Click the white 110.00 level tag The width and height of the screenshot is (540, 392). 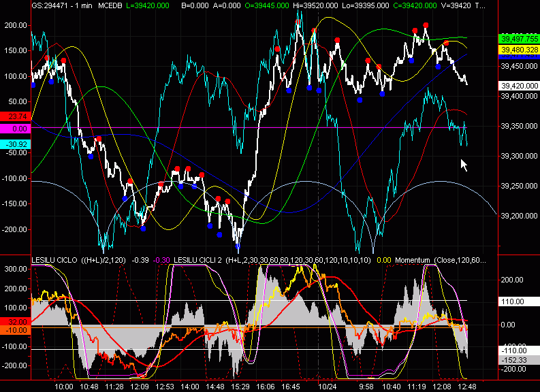point(519,302)
